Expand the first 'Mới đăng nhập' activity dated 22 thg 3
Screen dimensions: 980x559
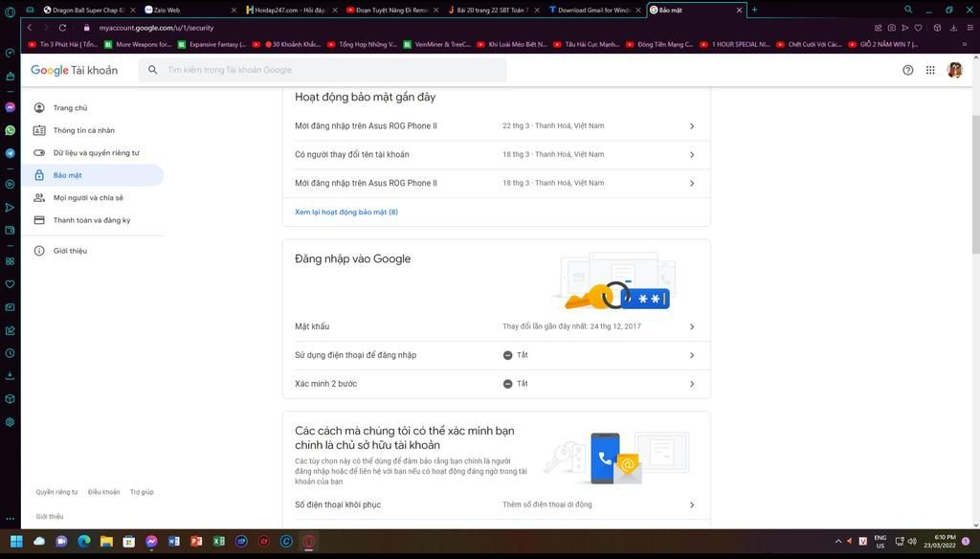pos(497,126)
